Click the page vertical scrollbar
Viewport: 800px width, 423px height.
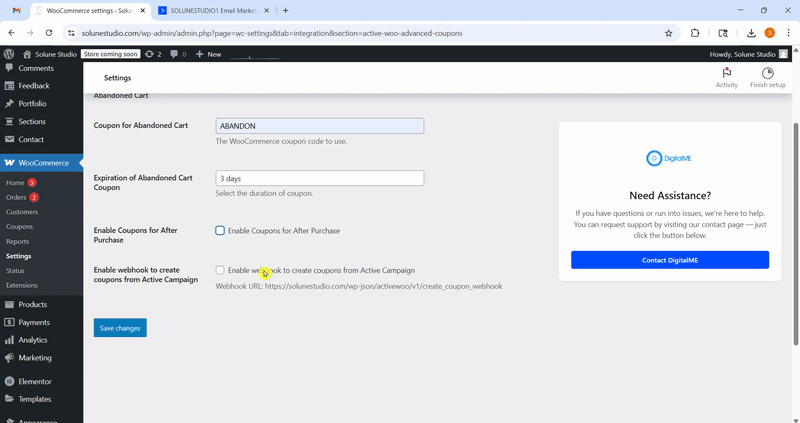click(796, 234)
